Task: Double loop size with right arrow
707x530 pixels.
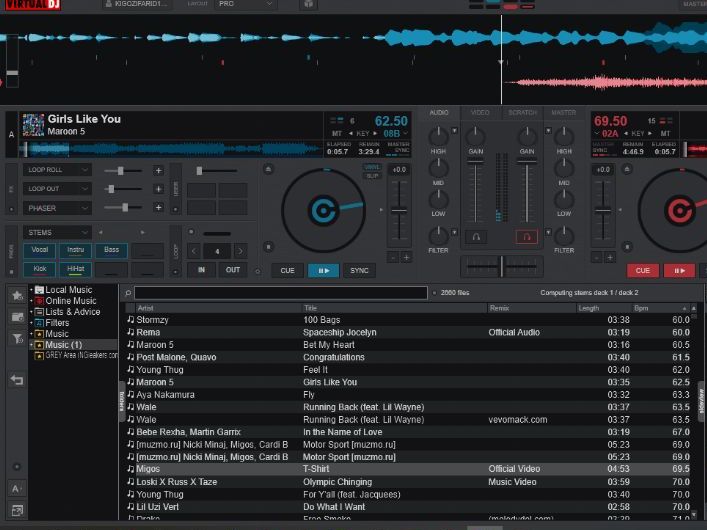Action: tap(240, 251)
